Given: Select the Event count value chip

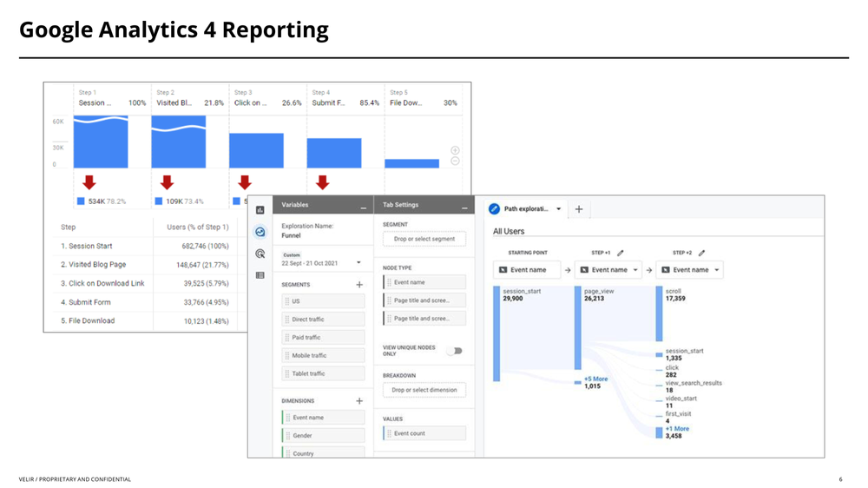Looking at the screenshot, I should [x=424, y=433].
